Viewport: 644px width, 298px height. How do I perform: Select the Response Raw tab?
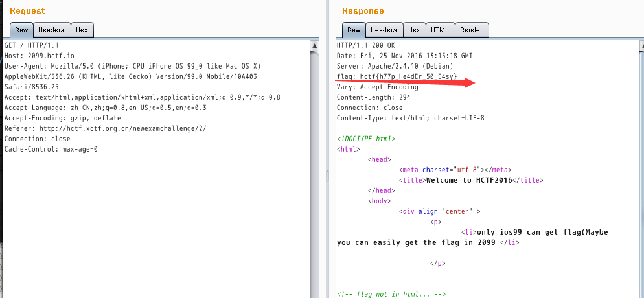tap(354, 30)
